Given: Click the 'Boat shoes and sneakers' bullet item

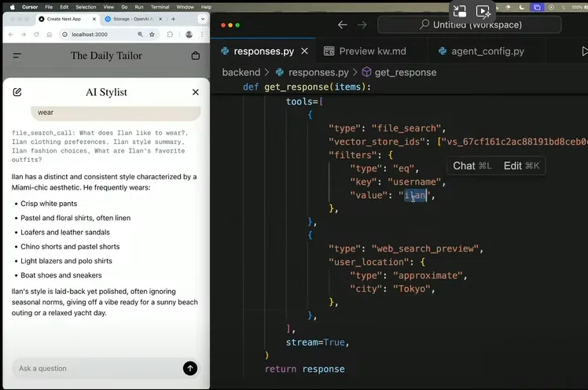Looking at the screenshot, I should click(61, 275).
